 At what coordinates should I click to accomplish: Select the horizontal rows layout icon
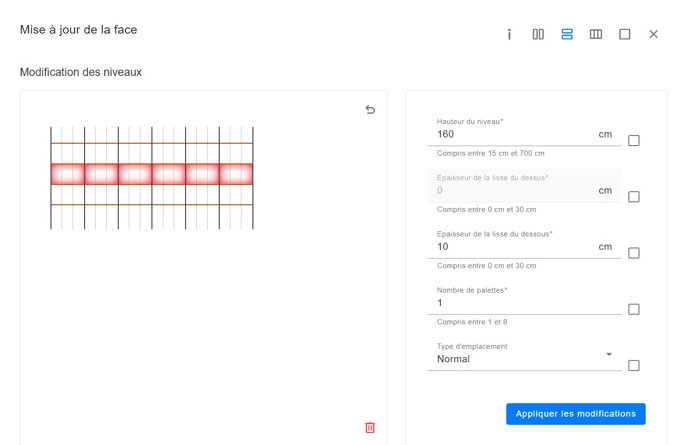coord(567,34)
